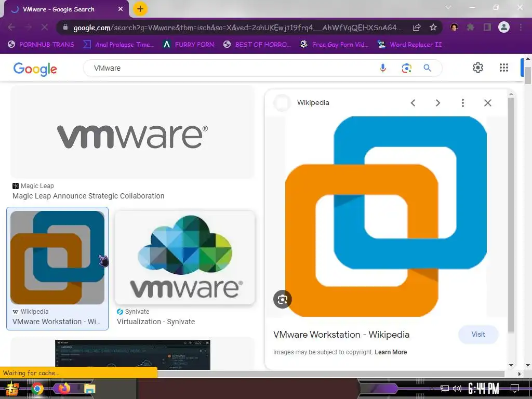
Task: Open a new browser tab
Action: click(x=140, y=9)
